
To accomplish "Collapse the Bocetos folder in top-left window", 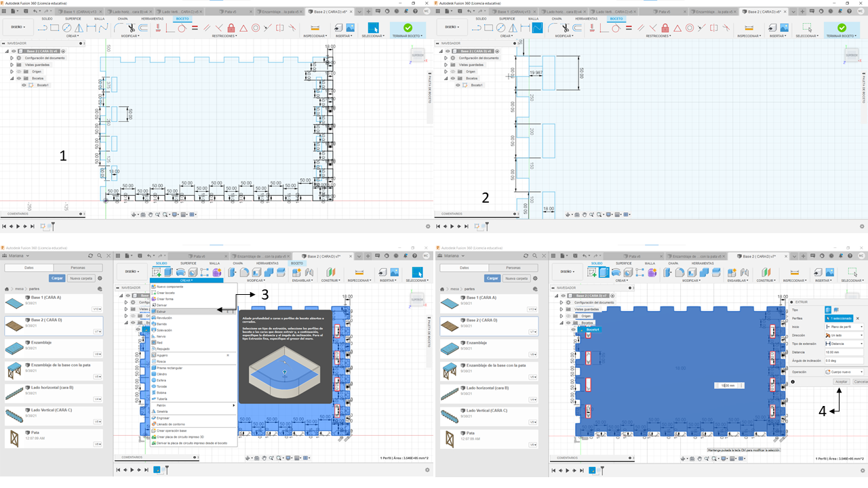I will (x=12, y=78).
